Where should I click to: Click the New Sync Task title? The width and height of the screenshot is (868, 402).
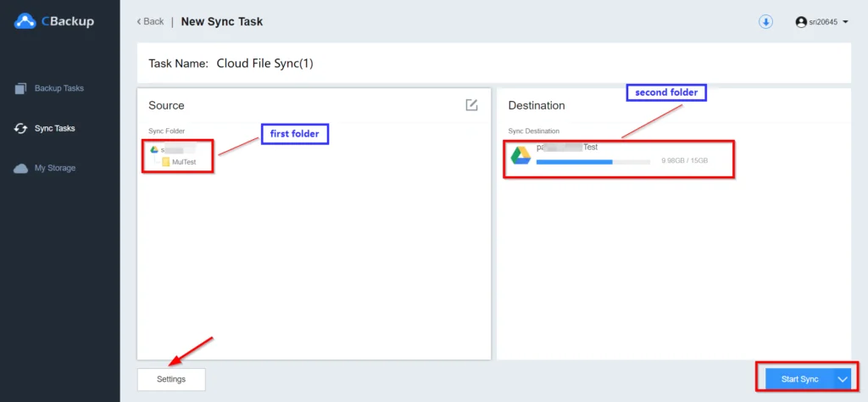[222, 21]
